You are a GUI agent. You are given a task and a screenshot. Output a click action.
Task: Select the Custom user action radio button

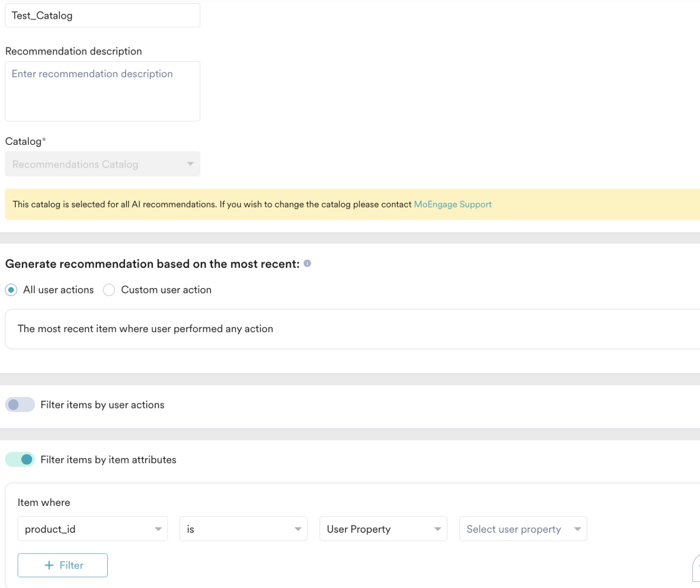[109, 290]
